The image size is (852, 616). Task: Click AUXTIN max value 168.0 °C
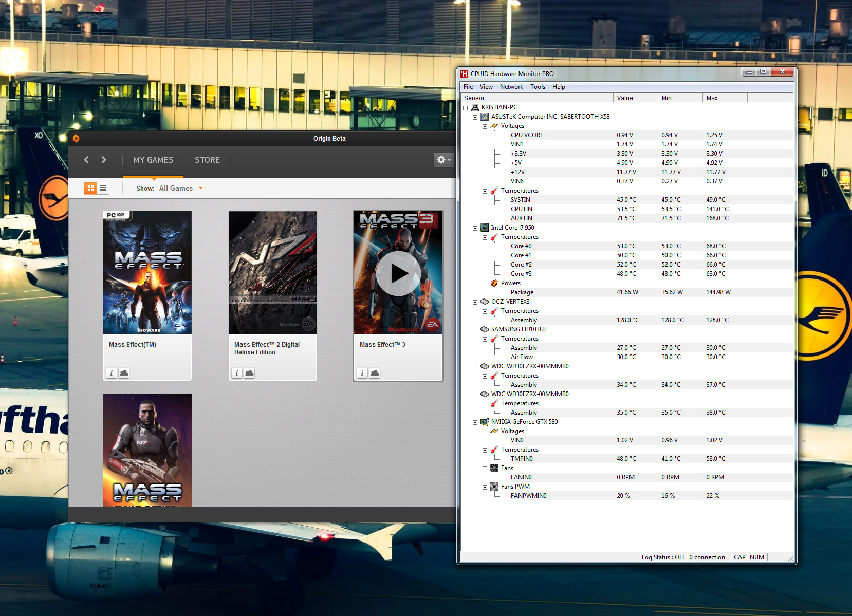pyautogui.click(x=717, y=218)
